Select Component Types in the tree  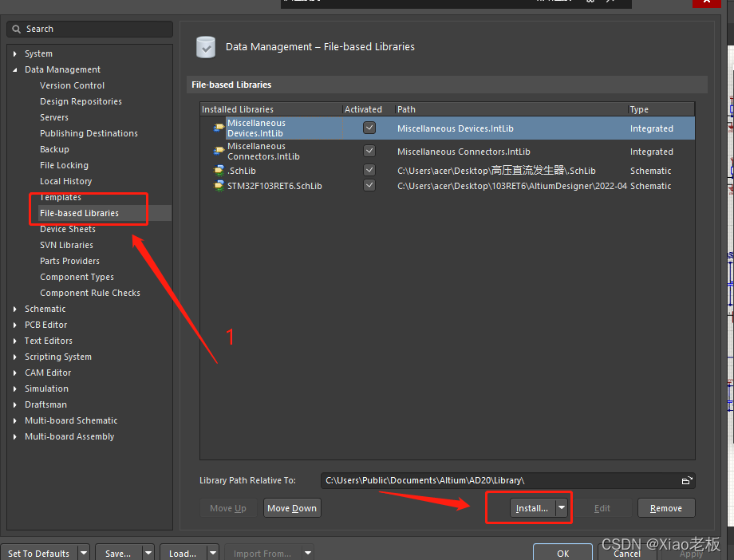click(x=77, y=277)
